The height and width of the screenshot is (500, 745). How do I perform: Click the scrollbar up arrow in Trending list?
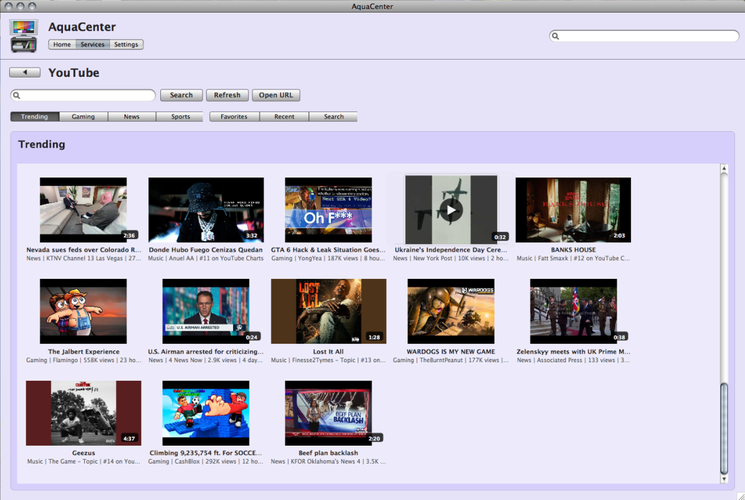pyautogui.click(x=724, y=168)
